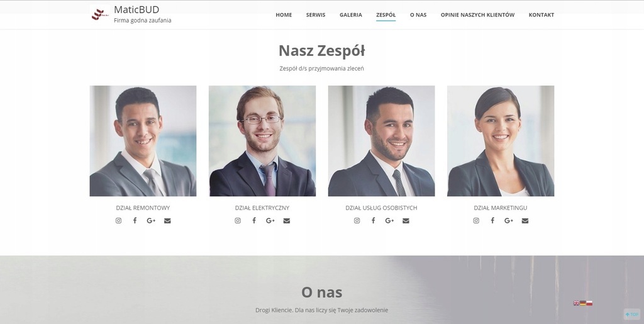Screen dimensions: 644x324
Task: Open Instagram icon under Dział Remontowy
Action: pyautogui.click(x=118, y=221)
